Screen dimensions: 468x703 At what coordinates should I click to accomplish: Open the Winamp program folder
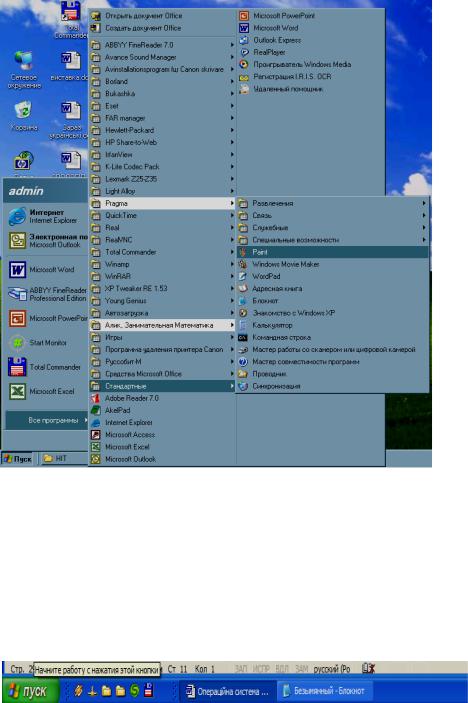tap(162, 264)
